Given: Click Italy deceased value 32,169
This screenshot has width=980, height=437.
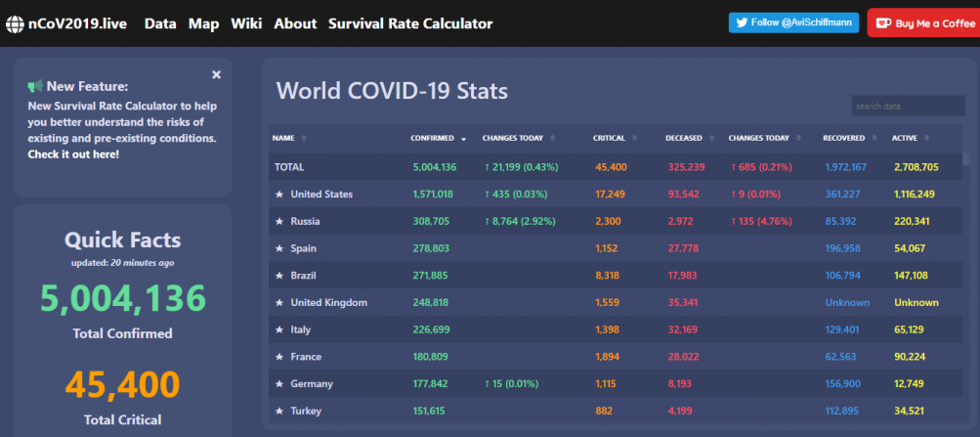Looking at the screenshot, I should (683, 329).
